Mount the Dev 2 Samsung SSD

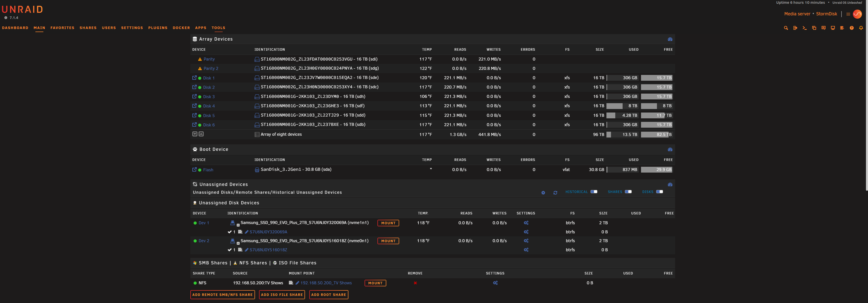388,241
